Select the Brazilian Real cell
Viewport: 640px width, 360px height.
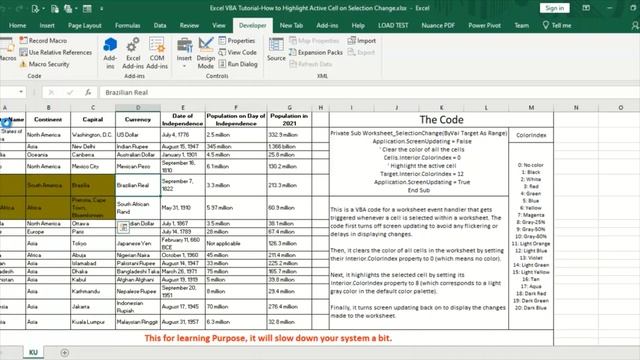click(x=138, y=185)
